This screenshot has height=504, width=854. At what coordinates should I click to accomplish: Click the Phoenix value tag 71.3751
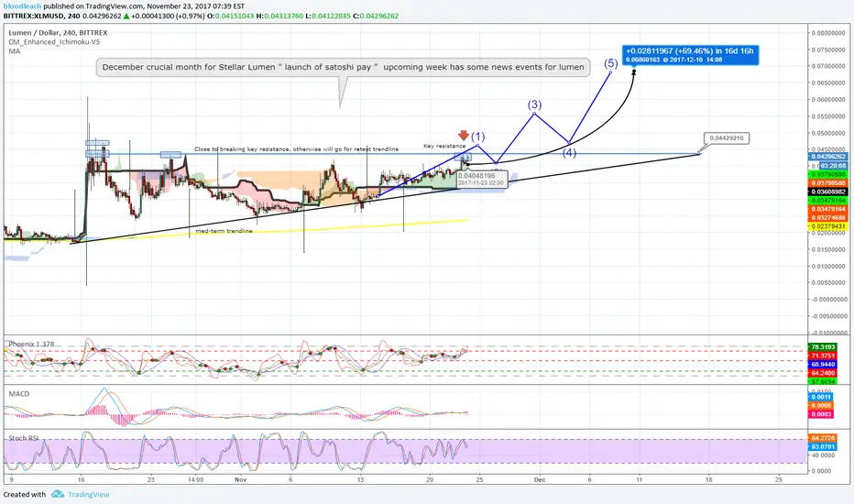pyautogui.click(x=823, y=356)
